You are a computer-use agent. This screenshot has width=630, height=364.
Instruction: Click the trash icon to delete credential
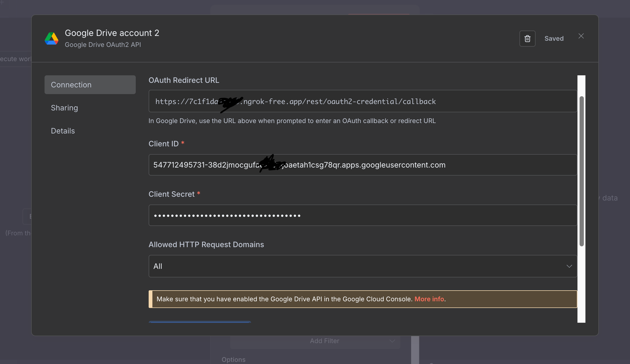[x=527, y=39]
